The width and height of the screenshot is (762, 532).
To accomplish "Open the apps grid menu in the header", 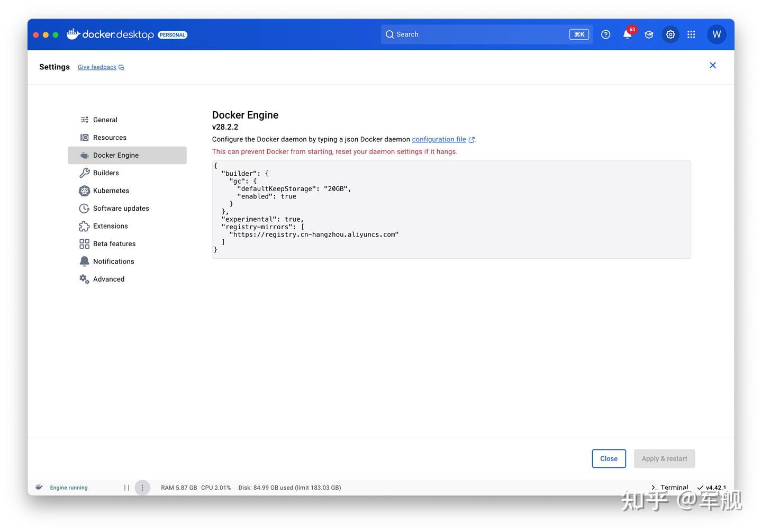I will point(691,34).
